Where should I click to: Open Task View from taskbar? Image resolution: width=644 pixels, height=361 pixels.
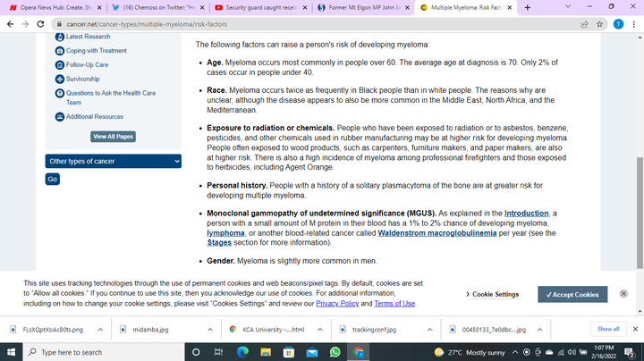pos(218,352)
